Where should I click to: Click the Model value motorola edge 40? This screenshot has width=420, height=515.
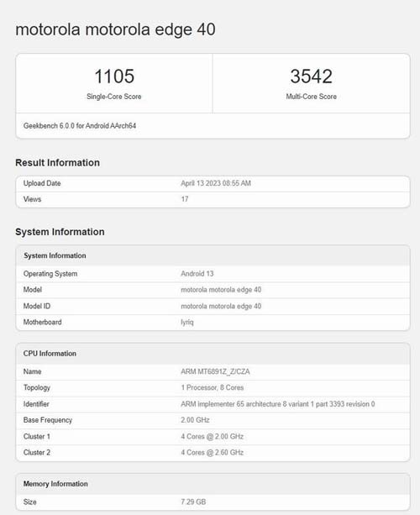tap(221, 290)
